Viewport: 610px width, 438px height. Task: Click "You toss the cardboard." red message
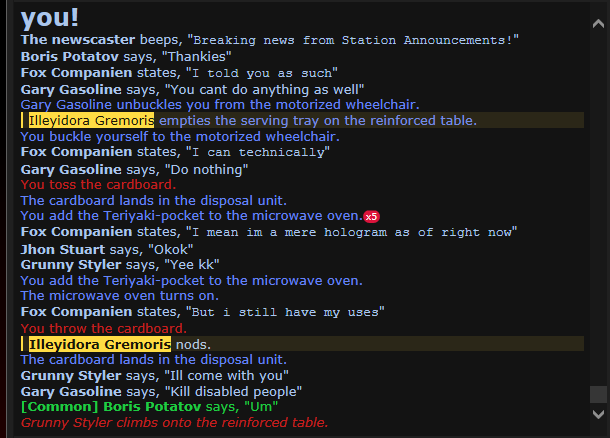(98, 184)
